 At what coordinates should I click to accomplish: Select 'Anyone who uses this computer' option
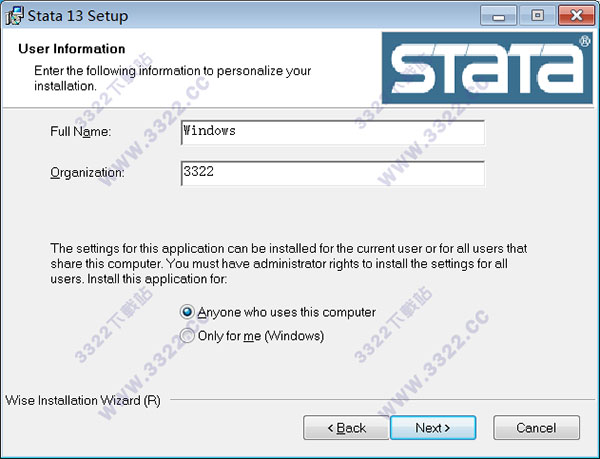point(188,312)
